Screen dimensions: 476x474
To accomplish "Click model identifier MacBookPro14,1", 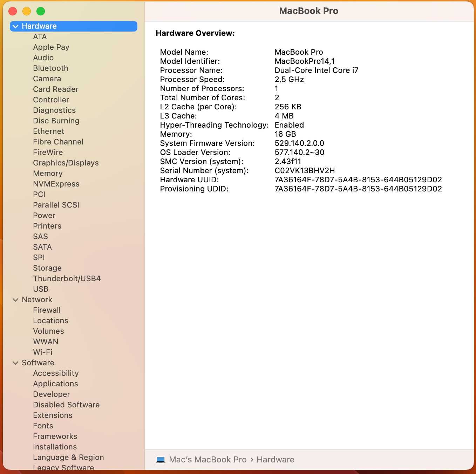I will tap(305, 61).
